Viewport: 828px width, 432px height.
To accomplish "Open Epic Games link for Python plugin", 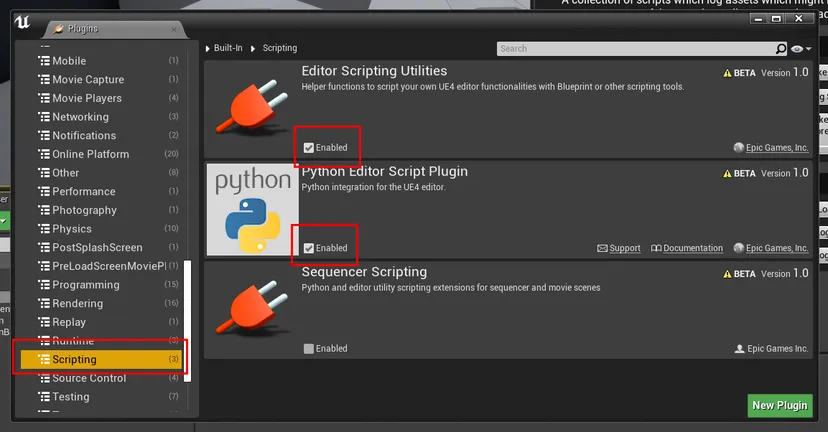I will coord(777,248).
